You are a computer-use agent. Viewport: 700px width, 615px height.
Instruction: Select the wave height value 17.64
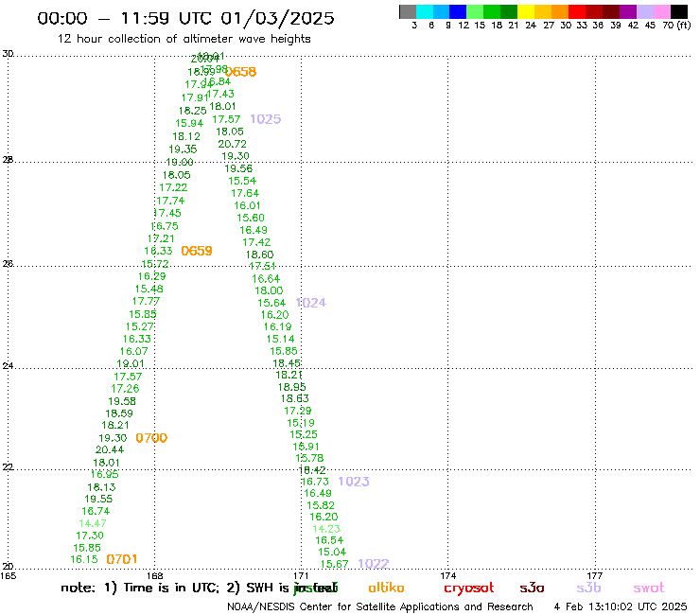click(x=245, y=193)
